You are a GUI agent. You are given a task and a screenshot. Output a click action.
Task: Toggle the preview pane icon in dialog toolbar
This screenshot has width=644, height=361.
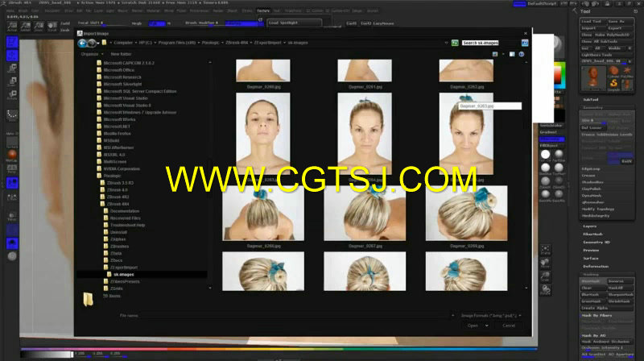pyautogui.click(x=512, y=54)
